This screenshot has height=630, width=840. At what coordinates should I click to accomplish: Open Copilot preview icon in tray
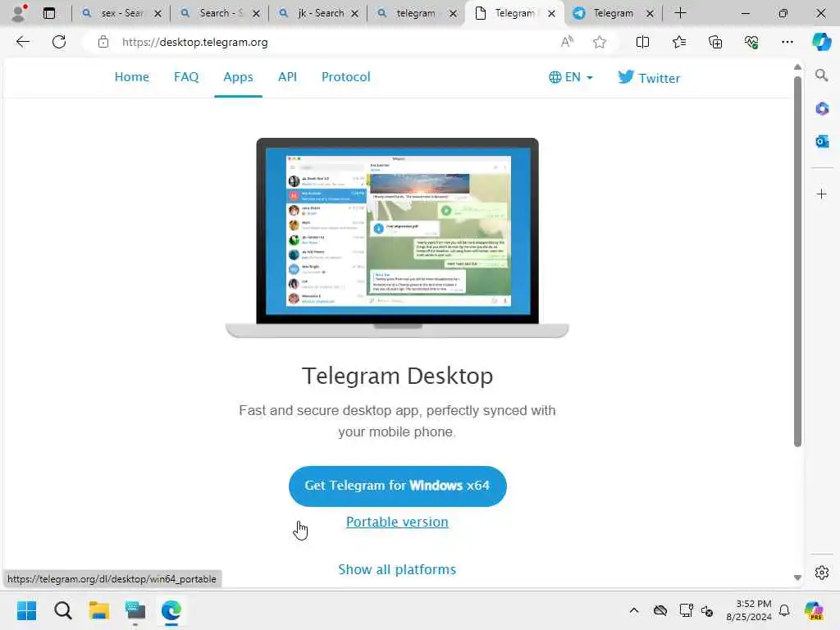click(x=814, y=610)
